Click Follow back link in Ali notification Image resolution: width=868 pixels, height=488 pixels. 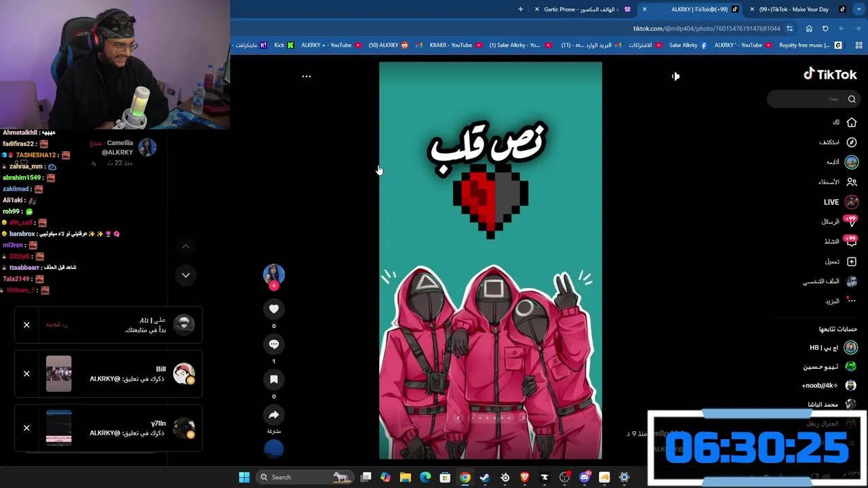click(x=57, y=325)
